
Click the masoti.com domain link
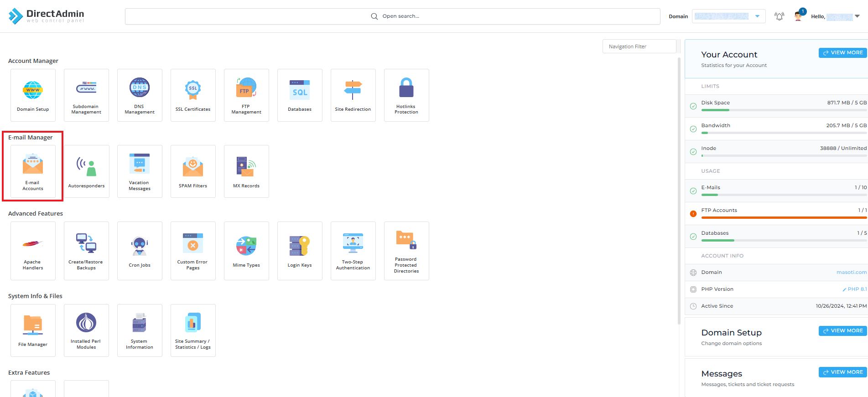[851, 273]
